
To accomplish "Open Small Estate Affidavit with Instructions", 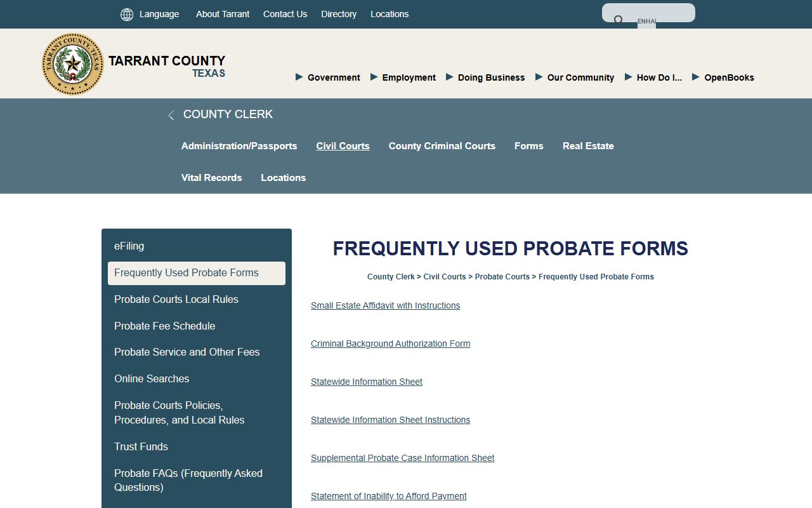I will tap(385, 305).
